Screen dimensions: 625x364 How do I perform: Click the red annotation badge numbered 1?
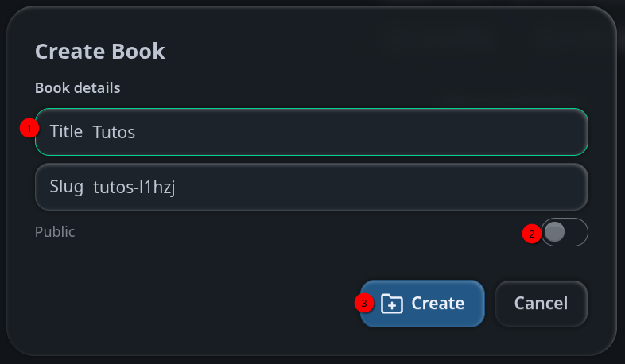pos(29,128)
